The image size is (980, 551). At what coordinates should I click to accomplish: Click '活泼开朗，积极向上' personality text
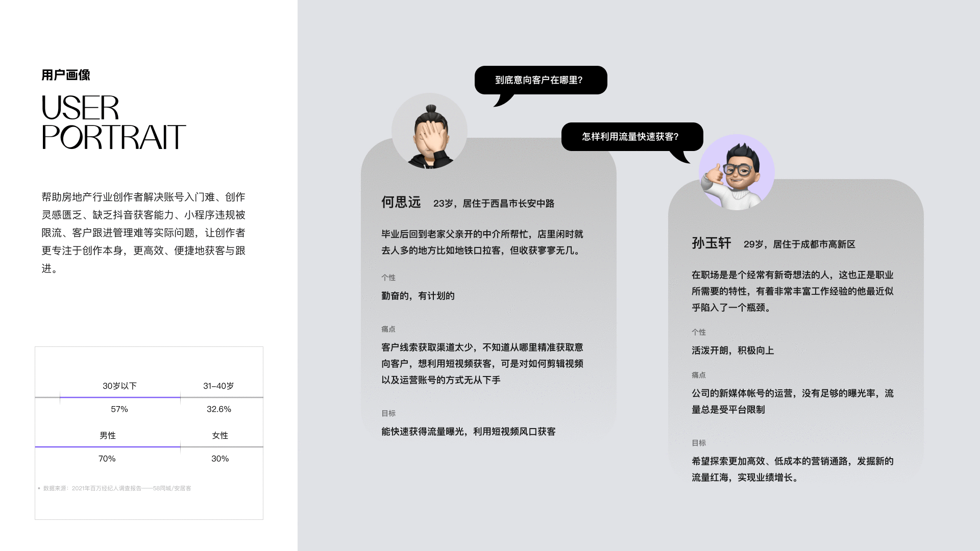(733, 350)
